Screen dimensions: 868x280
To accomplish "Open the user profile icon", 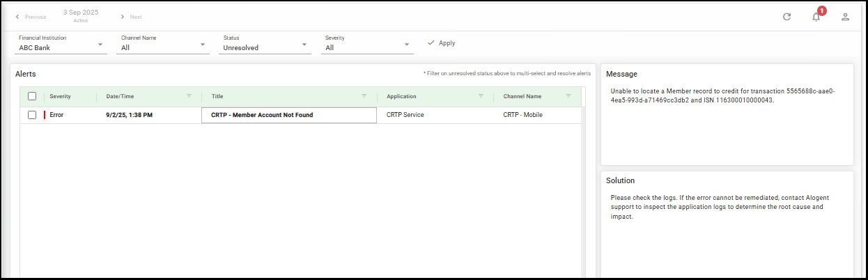I will click(x=845, y=17).
